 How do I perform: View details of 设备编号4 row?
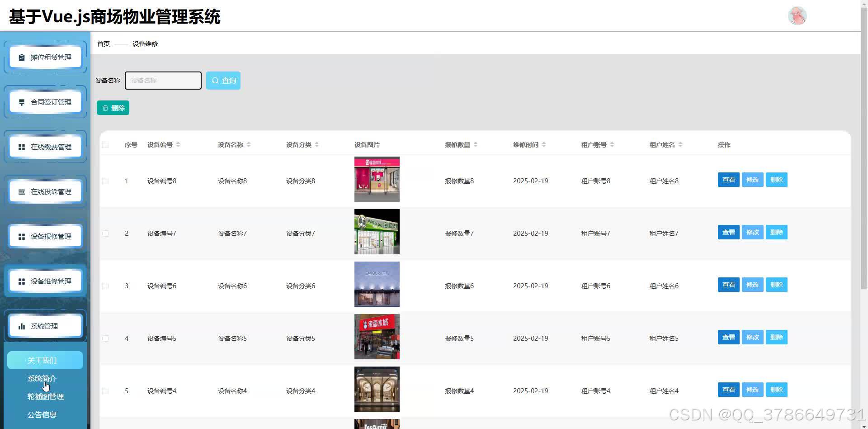tap(729, 390)
